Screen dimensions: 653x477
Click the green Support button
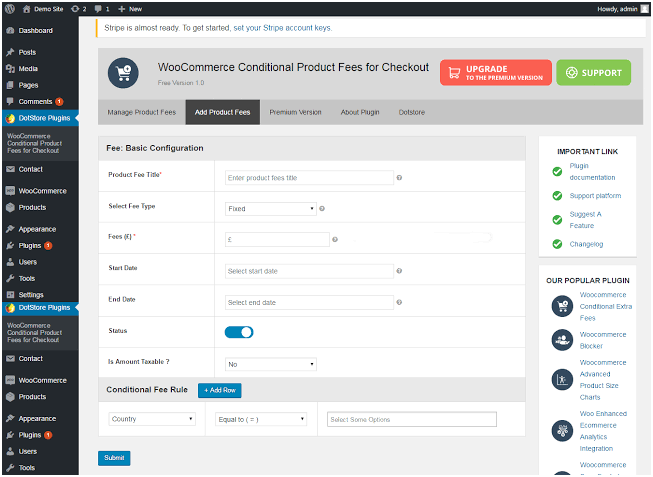point(593,72)
